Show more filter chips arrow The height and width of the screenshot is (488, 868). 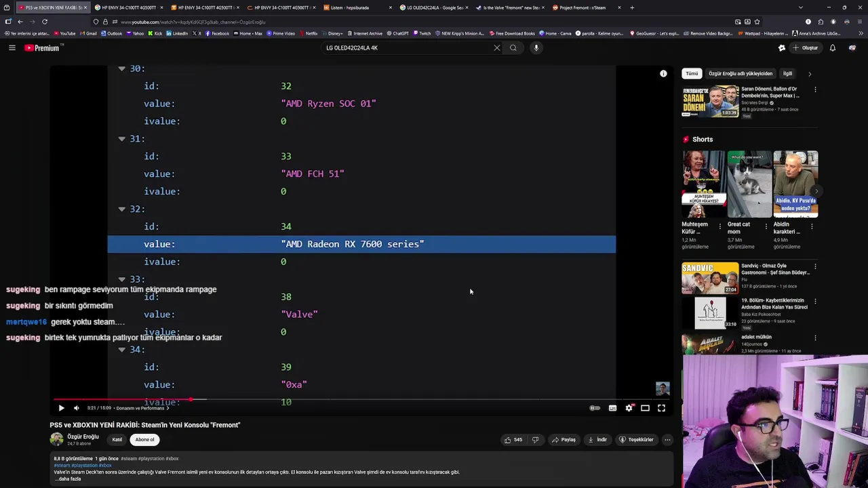[x=810, y=73]
